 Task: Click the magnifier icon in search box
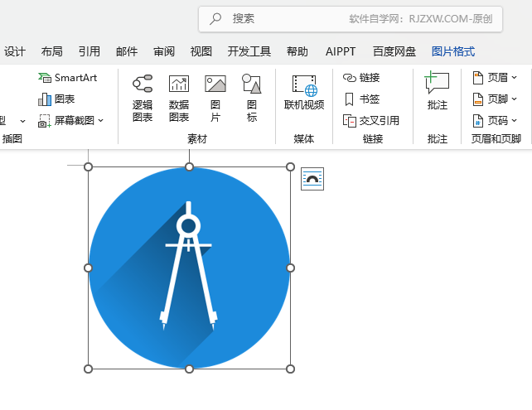pyautogui.click(x=215, y=19)
